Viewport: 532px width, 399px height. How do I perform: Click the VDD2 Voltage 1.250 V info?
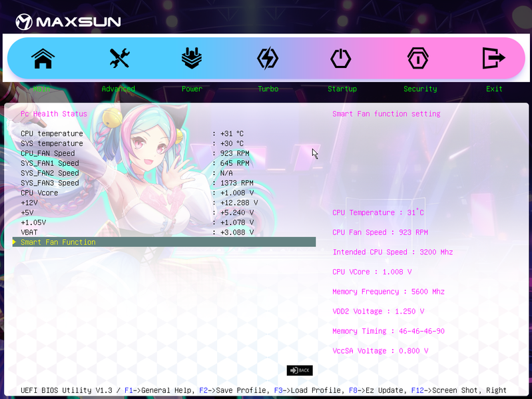click(378, 312)
